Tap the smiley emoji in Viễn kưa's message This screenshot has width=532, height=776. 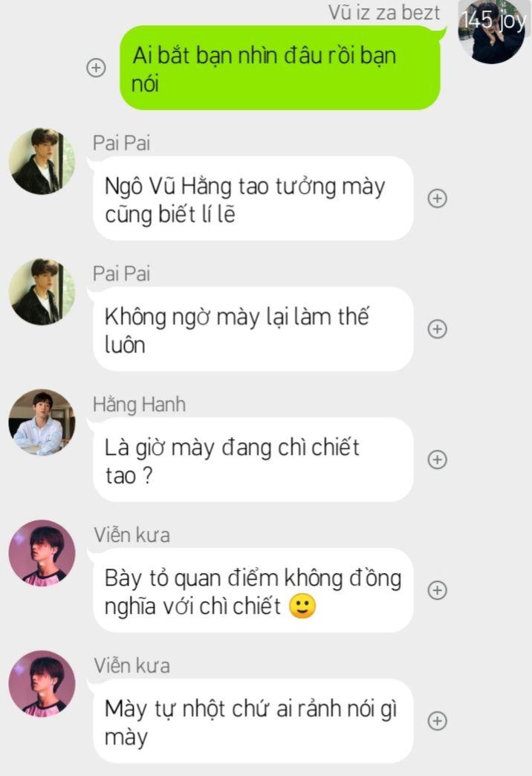(302, 607)
